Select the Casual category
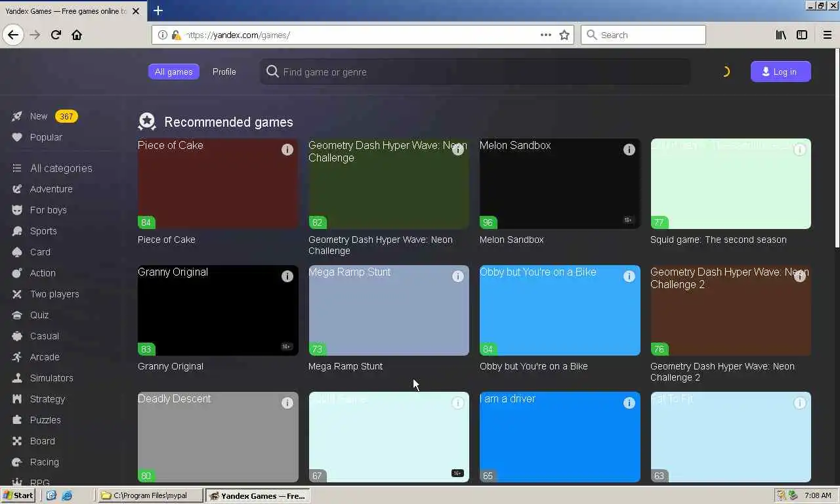The height and width of the screenshot is (504, 840). click(x=45, y=336)
